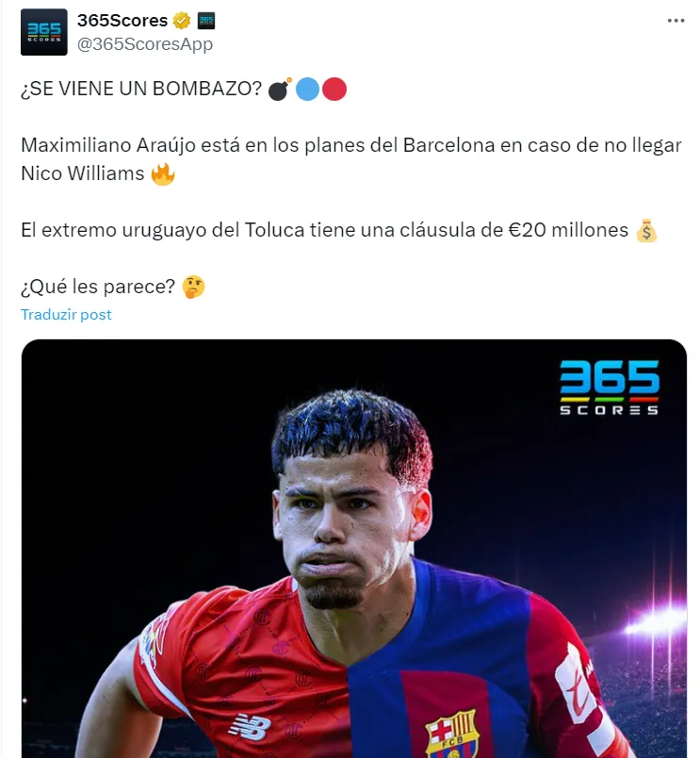This screenshot has height=758, width=700.
Task: Click the '€20 millones' clause text
Action: (568, 230)
